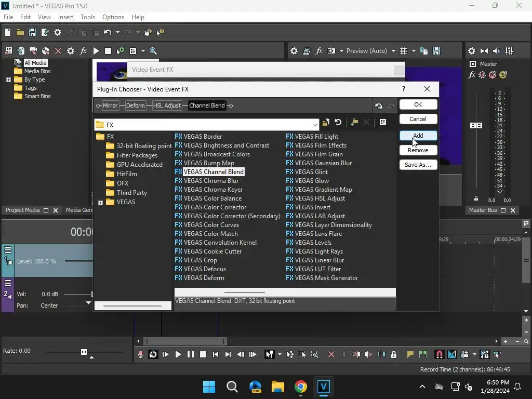532x399 pixels.
Task: Open the FX folder path dropdown
Action: pos(314,125)
